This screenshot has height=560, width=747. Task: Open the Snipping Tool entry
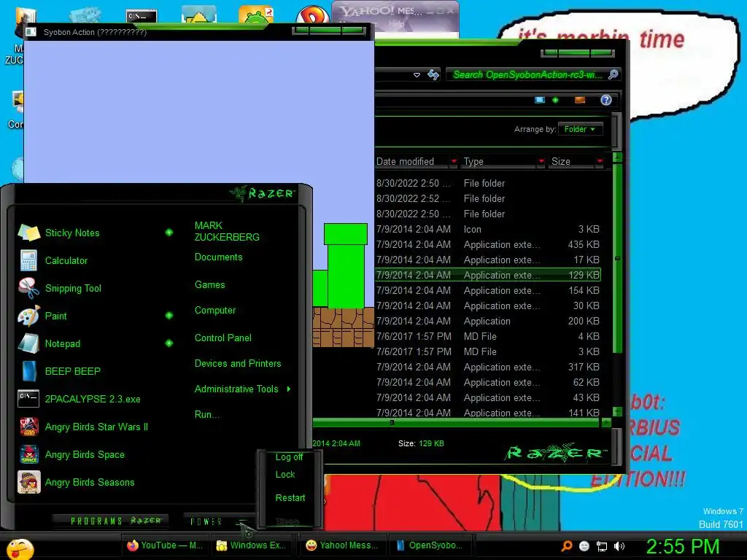tap(72, 288)
